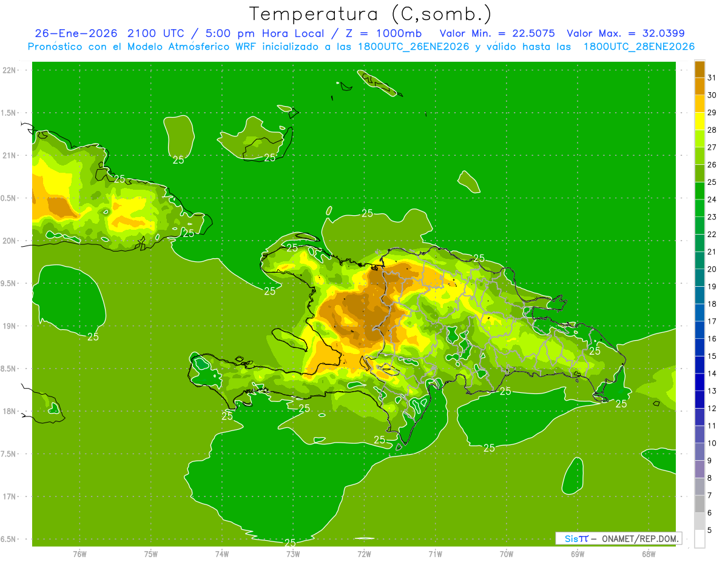728x562 pixels.
Task: Click 'Valor Max. = 32.0399' value
Action: pos(625,33)
